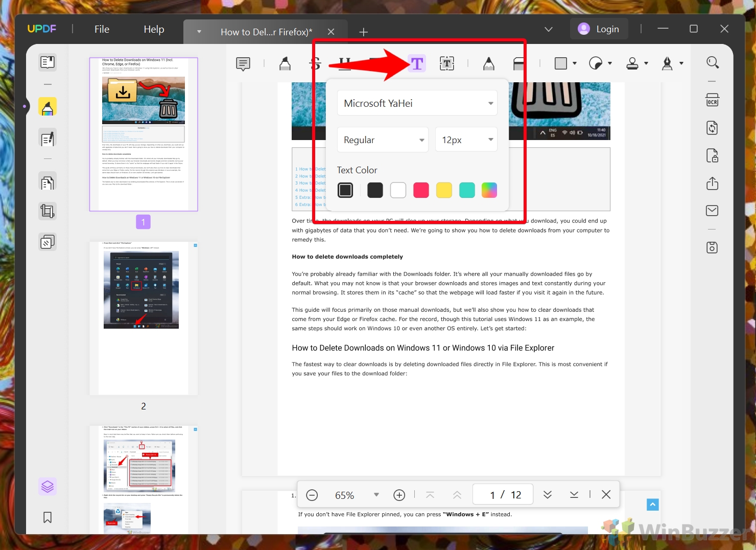Open the layers panel icon
This screenshot has height=550, width=756.
pyautogui.click(x=48, y=487)
